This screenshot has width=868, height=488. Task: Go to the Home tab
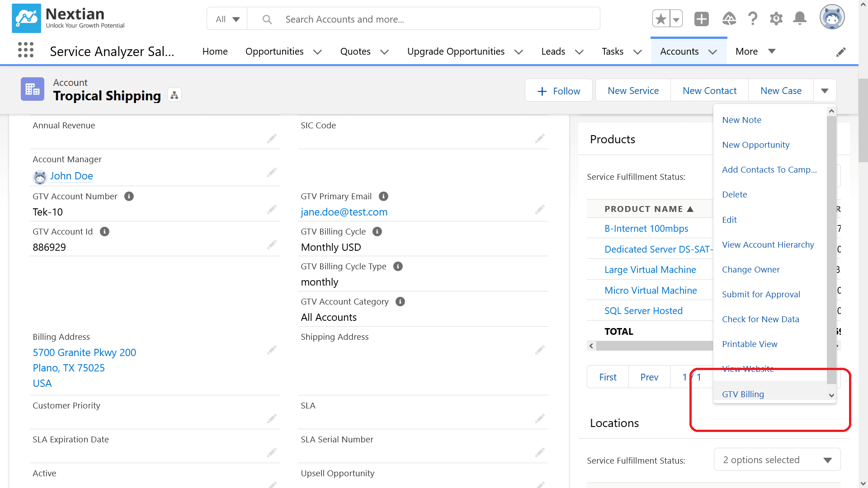[x=215, y=52]
